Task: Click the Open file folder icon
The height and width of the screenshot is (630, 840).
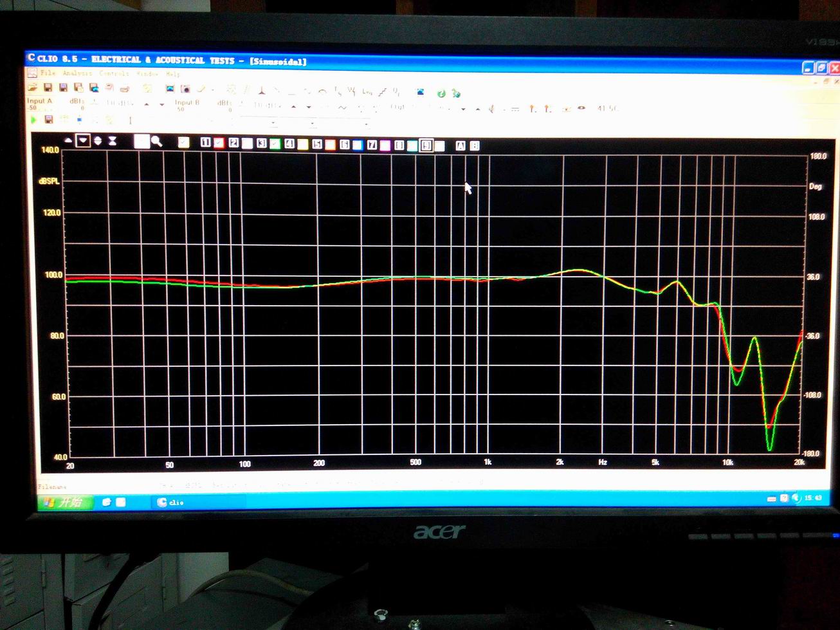Action: (32, 88)
